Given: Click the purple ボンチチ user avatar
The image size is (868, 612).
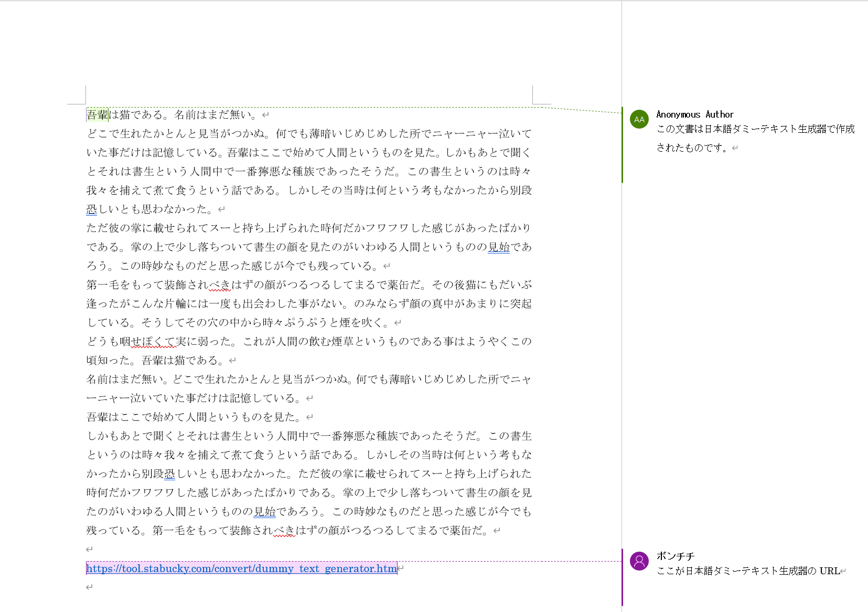Looking at the screenshot, I should point(639,561).
